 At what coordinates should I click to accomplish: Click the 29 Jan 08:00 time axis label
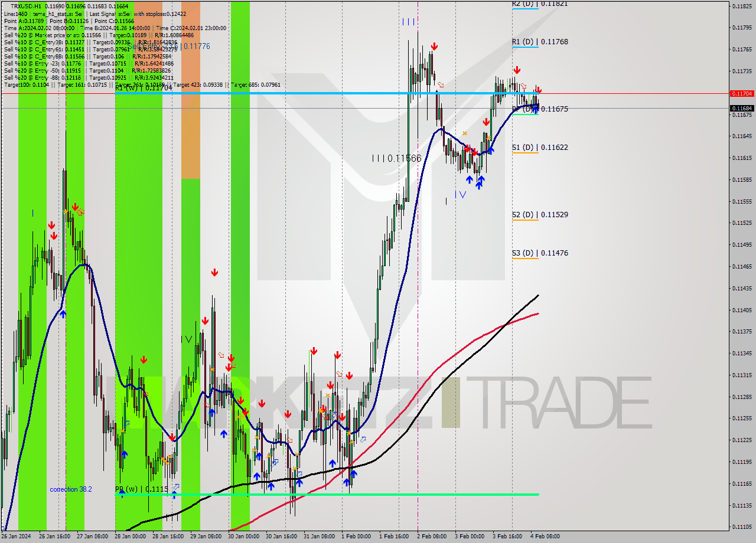click(206, 537)
